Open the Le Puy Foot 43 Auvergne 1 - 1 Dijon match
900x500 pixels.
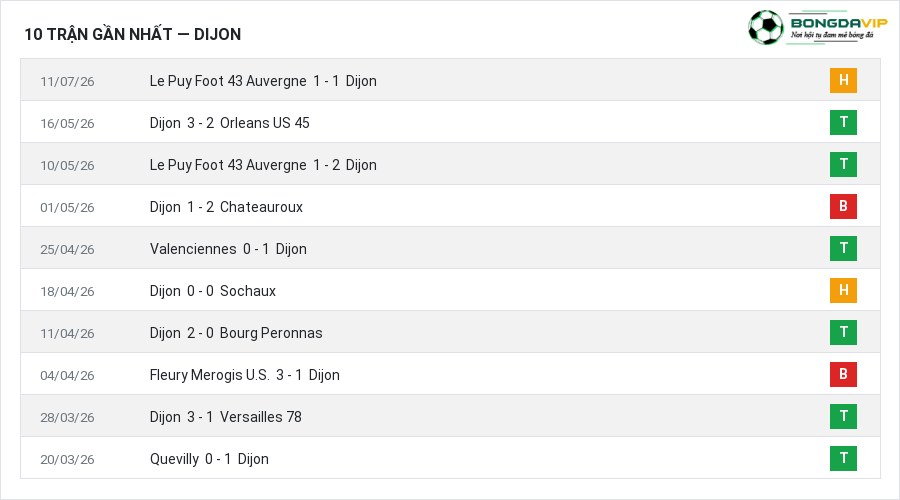pyautogui.click(x=263, y=81)
